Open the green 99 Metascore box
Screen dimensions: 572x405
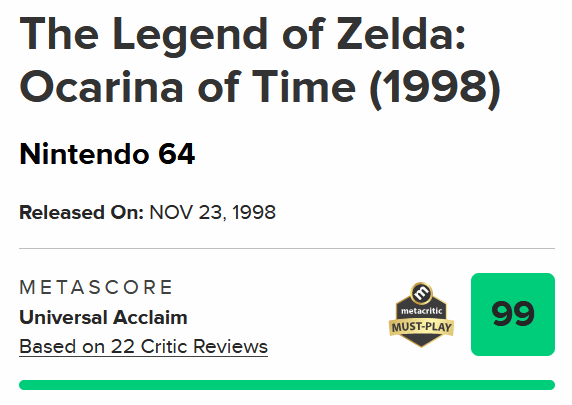[513, 314]
